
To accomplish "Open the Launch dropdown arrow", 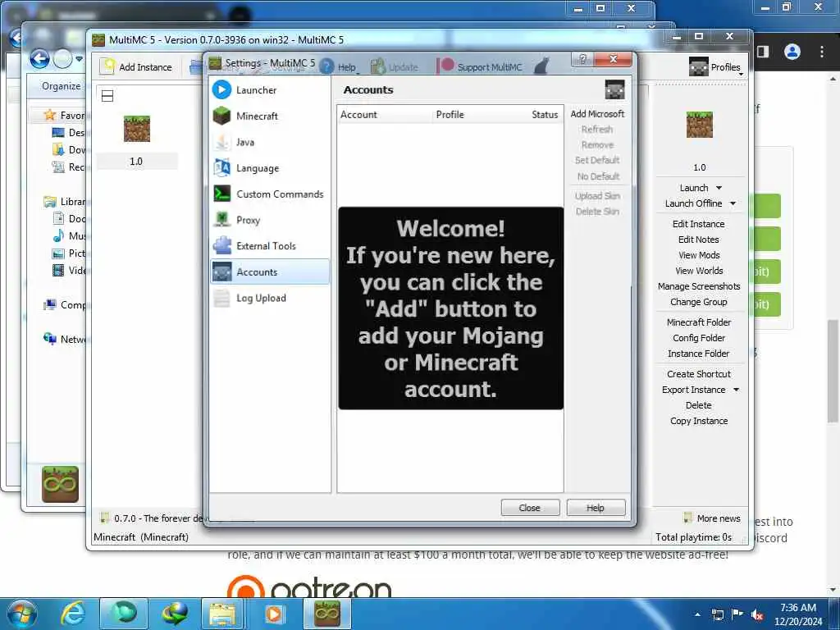I will click(x=719, y=188).
